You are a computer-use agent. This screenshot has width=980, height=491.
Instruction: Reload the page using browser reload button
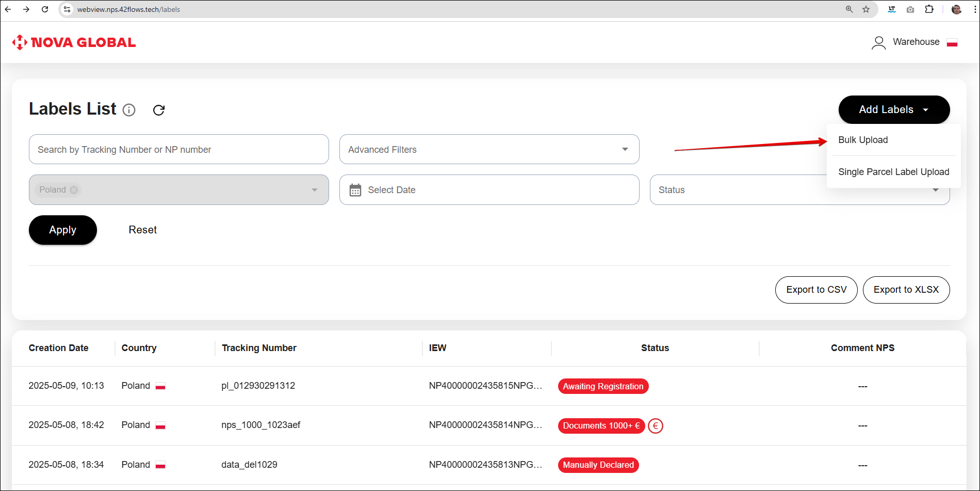(45, 9)
